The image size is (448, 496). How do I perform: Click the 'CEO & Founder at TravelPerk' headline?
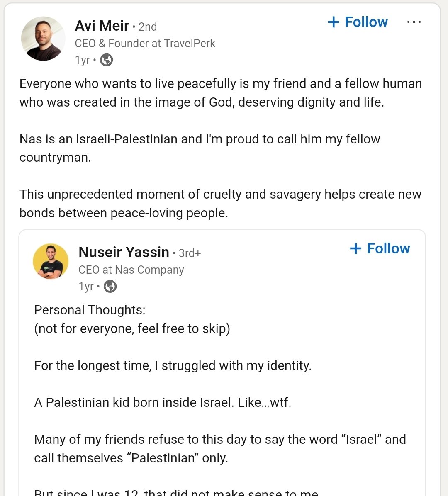click(x=145, y=44)
